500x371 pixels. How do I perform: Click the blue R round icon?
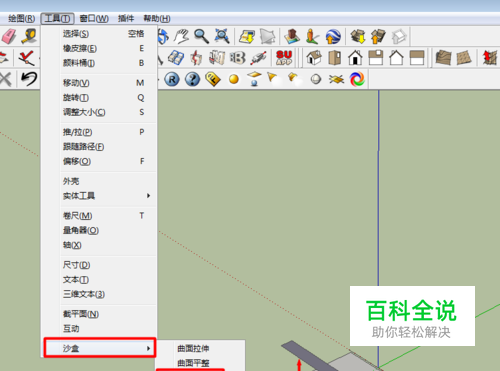172,79
